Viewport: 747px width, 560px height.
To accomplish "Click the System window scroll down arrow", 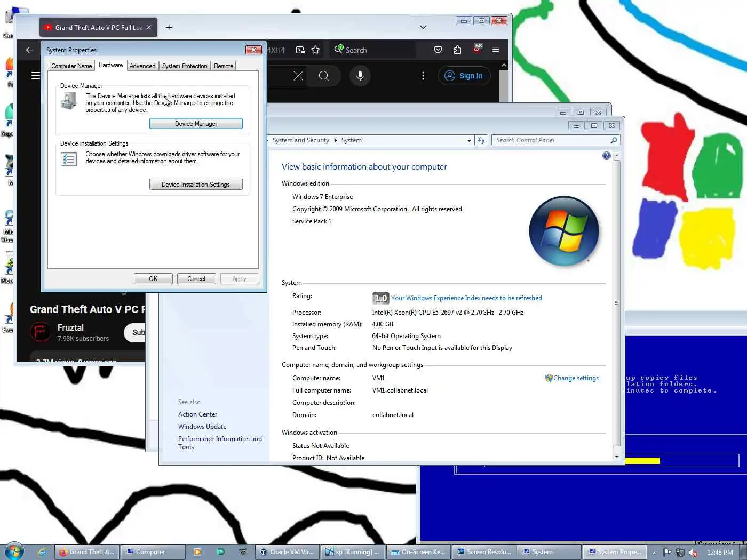I will 617,457.
